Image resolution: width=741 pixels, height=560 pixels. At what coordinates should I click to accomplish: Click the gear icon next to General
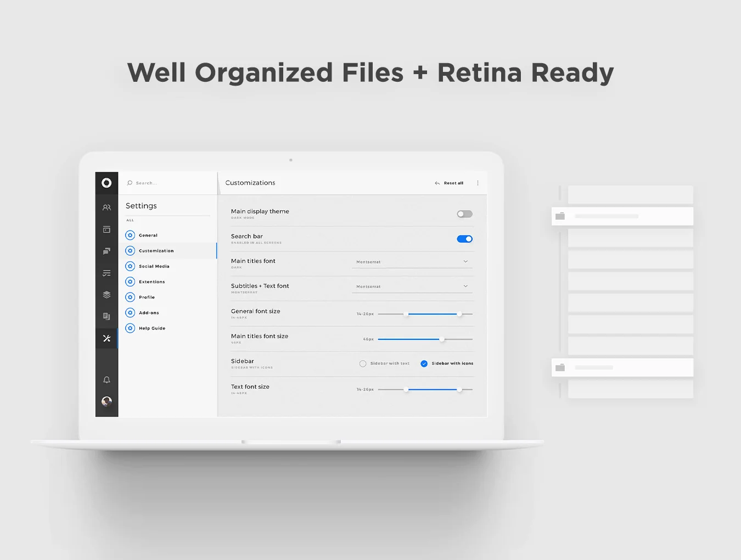(x=130, y=235)
